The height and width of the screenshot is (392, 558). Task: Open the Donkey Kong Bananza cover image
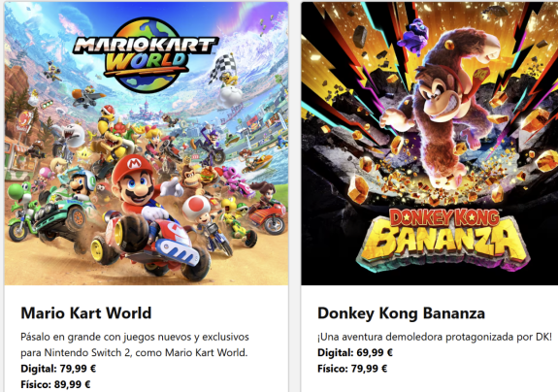(x=430, y=144)
